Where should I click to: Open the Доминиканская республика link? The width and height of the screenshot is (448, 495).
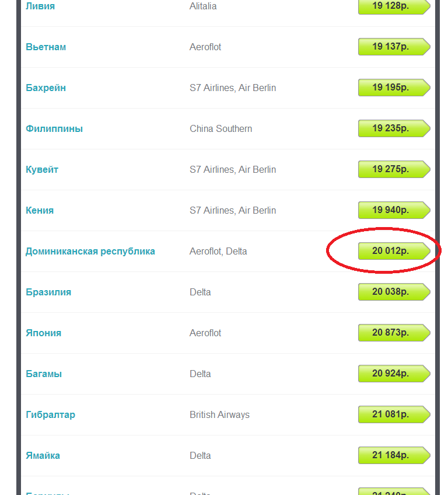tap(90, 251)
